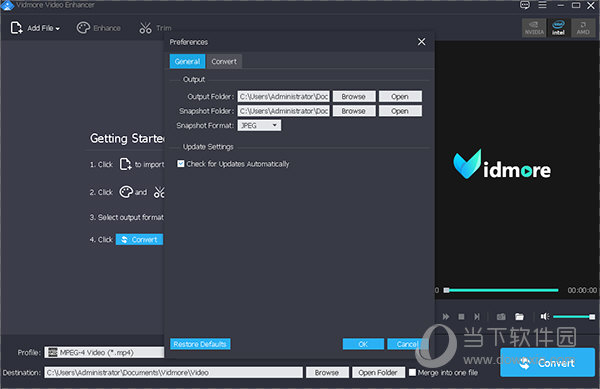
Task: Switch to the General tab
Action: click(187, 61)
